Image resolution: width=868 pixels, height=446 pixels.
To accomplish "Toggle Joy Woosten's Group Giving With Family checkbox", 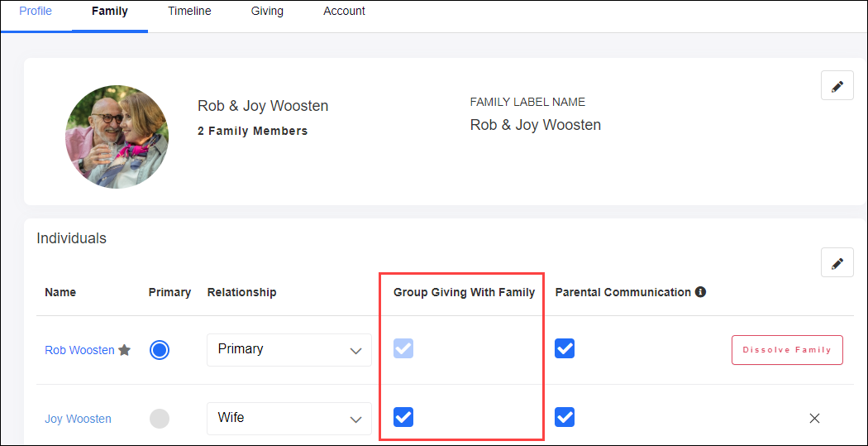I will pyautogui.click(x=403, y=417).
